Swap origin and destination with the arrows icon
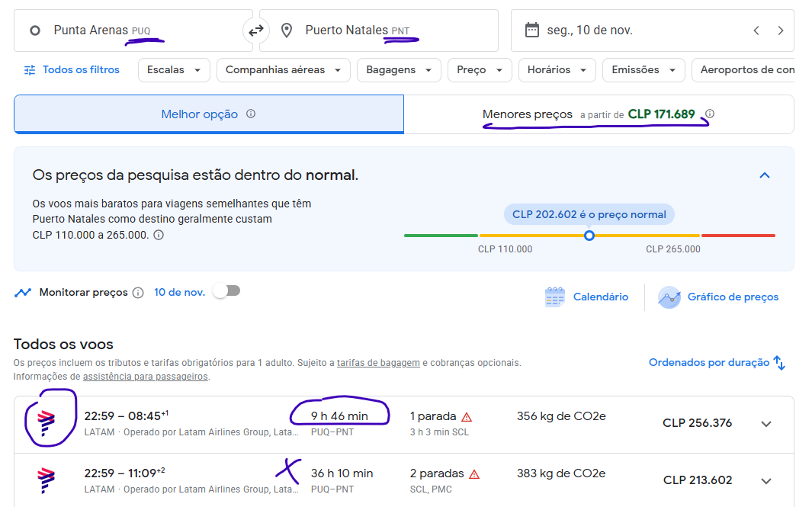The width and height of the screenshot is (812, 507). (x=256, y=30)
